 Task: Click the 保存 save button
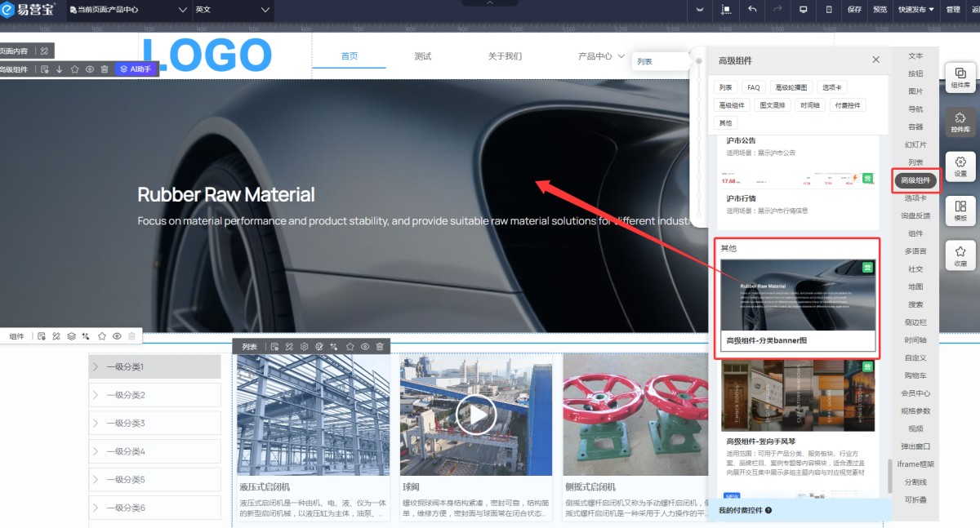point(854,10)
